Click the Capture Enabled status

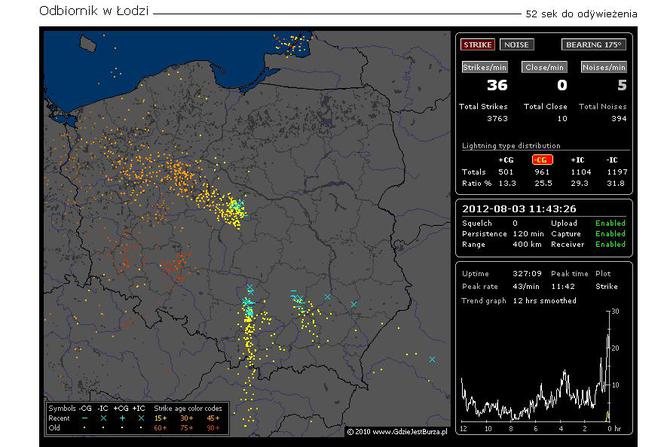coord(610,234)
